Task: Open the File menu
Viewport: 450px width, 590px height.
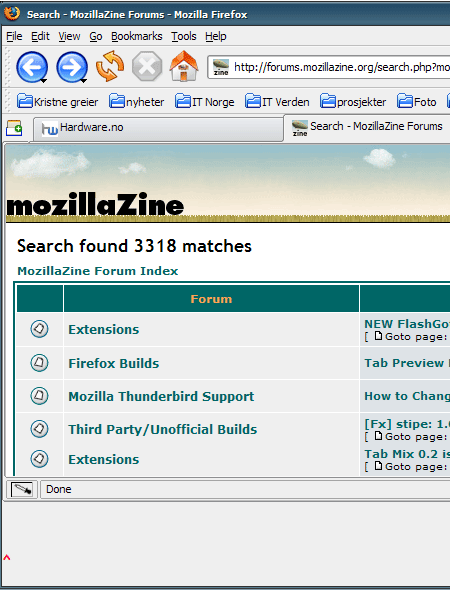Action: pyautogui.click(x=14, y=36)
